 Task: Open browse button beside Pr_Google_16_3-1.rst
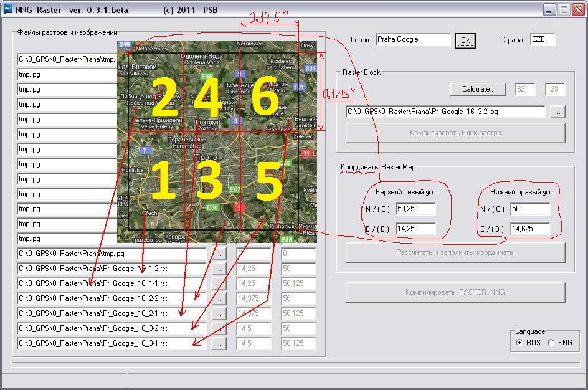click(x=219, y=343)
